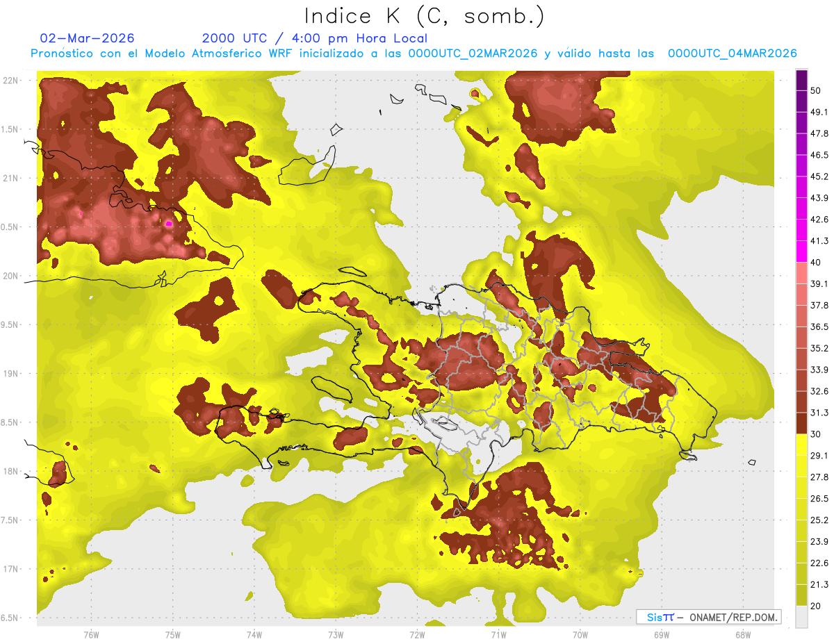Image resolution: width=834 pixels, height=644 pixels.
Task: Click the latitude label '17N'
Action: coord(10,570)
